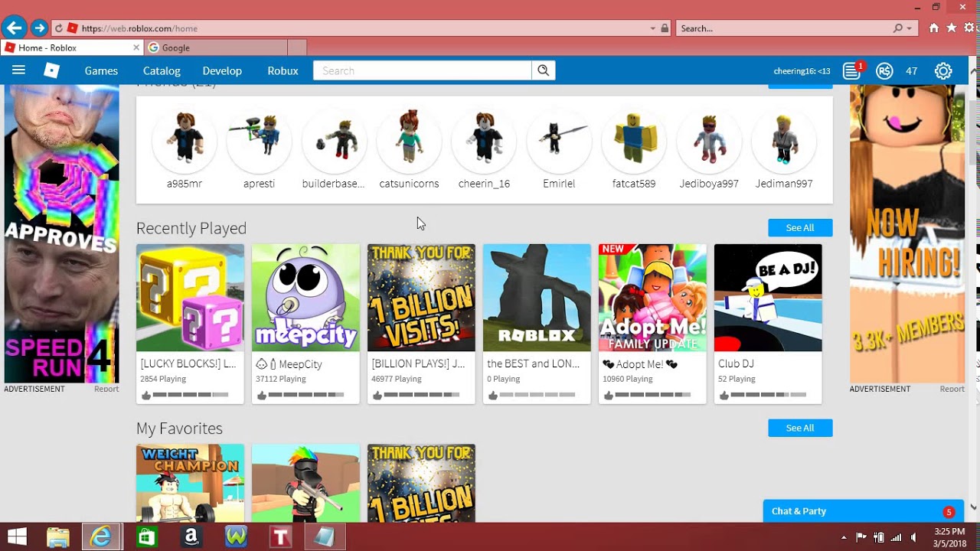Viewport: 980px width, 551px height.
Task: Open the Weight Champion favorite thumbnail
Action: click(190, 483)
